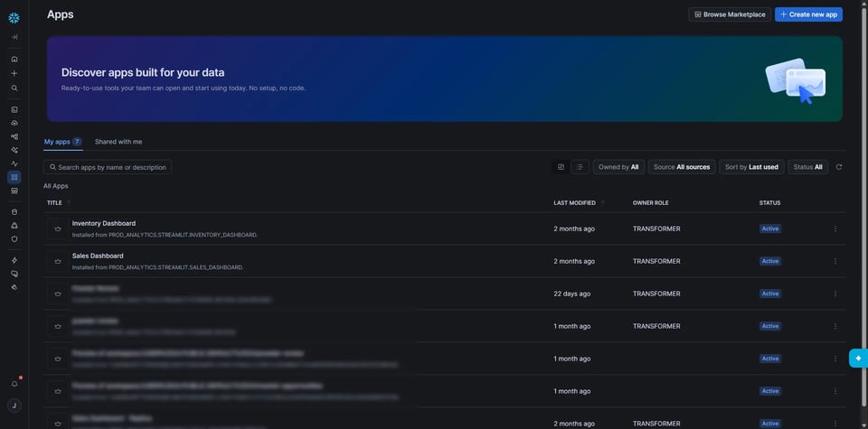Viewport: 868px width, 429px height.
Task: Click the 'All Apps' section label
Action: [56, 186]
